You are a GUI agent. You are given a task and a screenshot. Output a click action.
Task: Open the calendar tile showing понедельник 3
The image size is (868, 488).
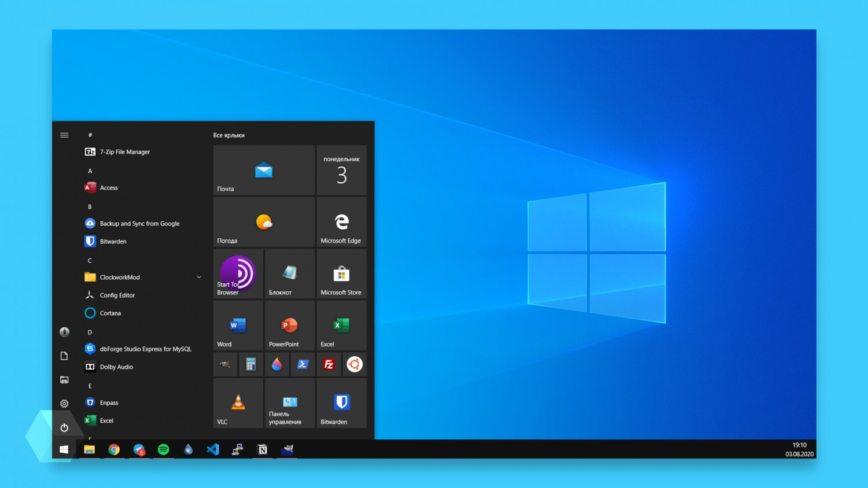(x=341, y=170)
